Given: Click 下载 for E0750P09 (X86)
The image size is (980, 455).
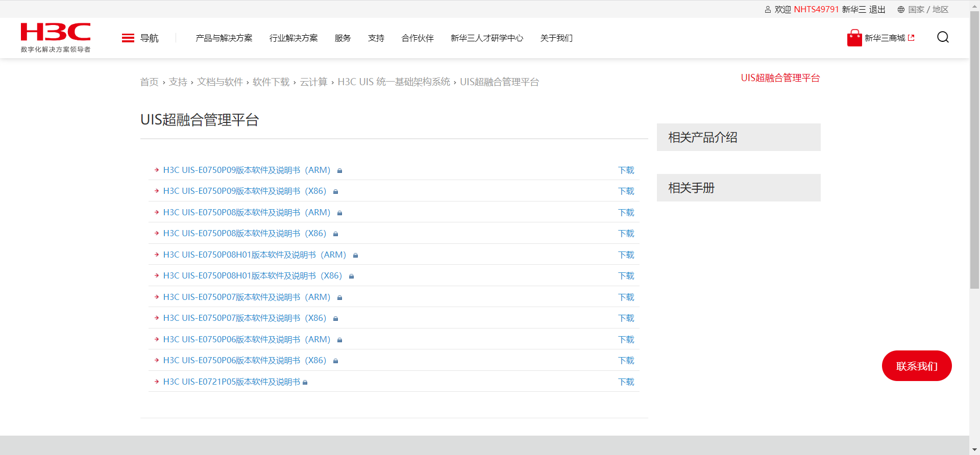Looking at the screenshot, I should tap(626, 191).
